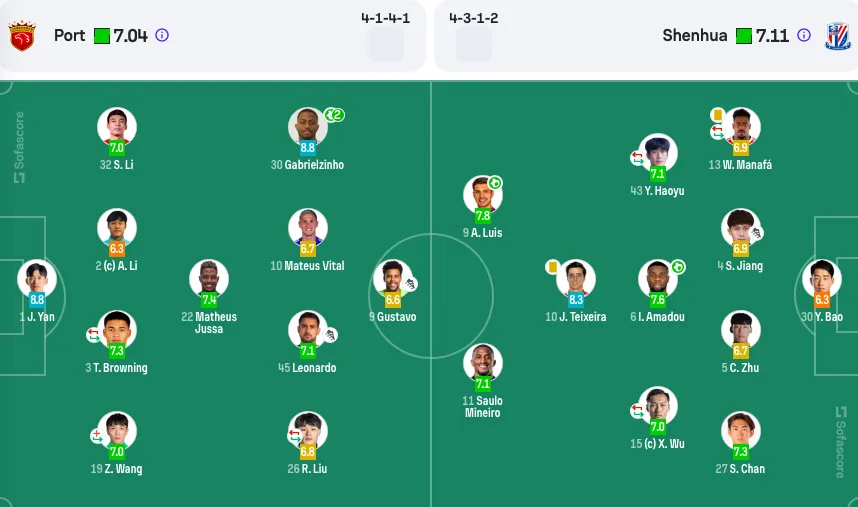The image size is (858, 507).
Task: Click the Shenhua team name link
Action: [x=694, y=36]
